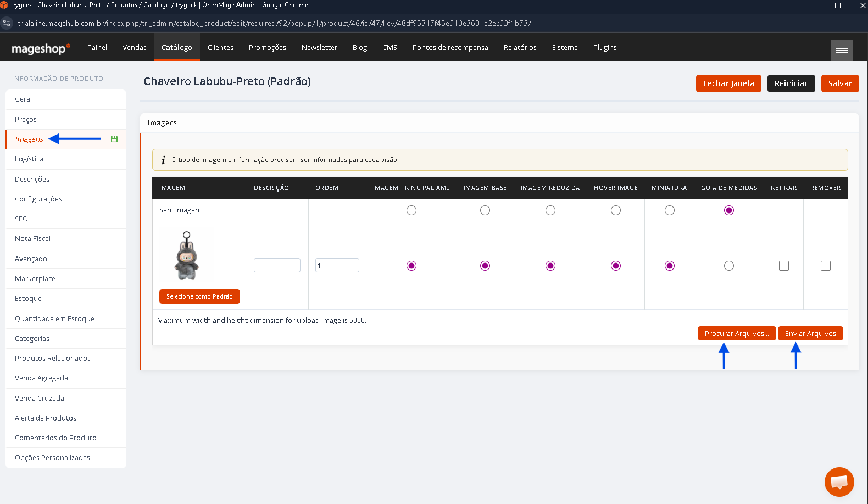Switch to the Categorias tab
Image resolution: width=868 pixels, height=504 pixels.
tap(66, 338)
